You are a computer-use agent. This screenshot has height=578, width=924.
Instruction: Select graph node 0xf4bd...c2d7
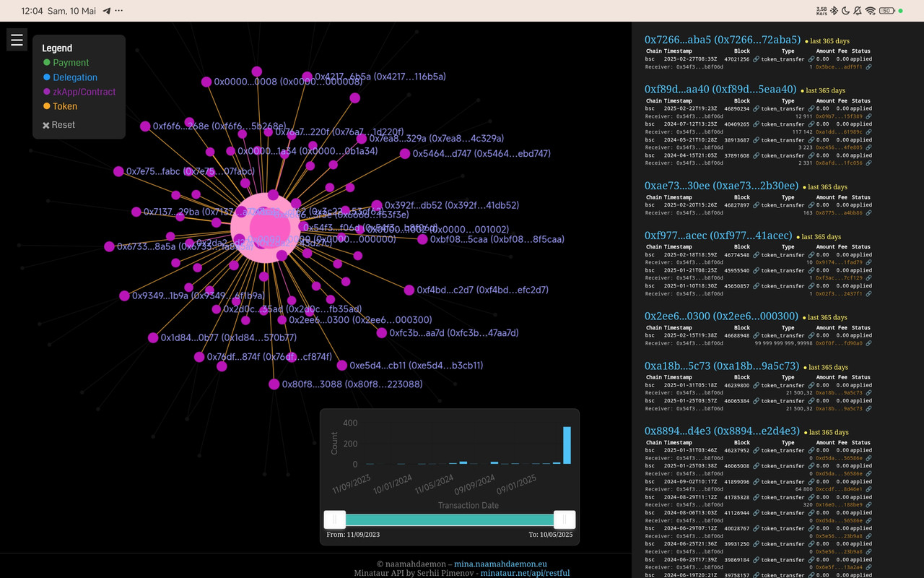coord(409,290)
